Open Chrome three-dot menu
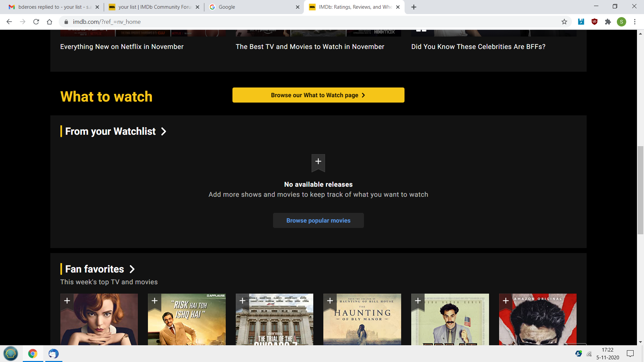 pos(635,22)
